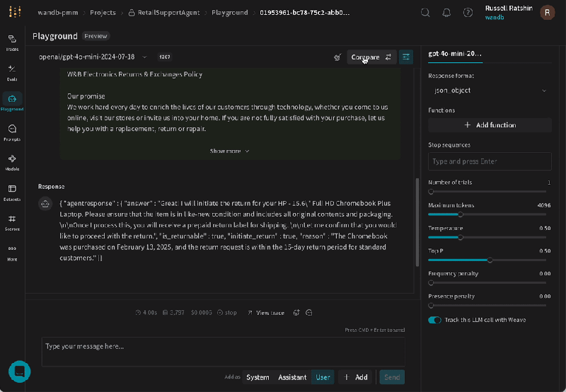Image resolution: width=566 pixels, height=392 pixels.
Task: Switch to the gpt-4o-mini-20... settings tab
Action: (x=455, y=54)
